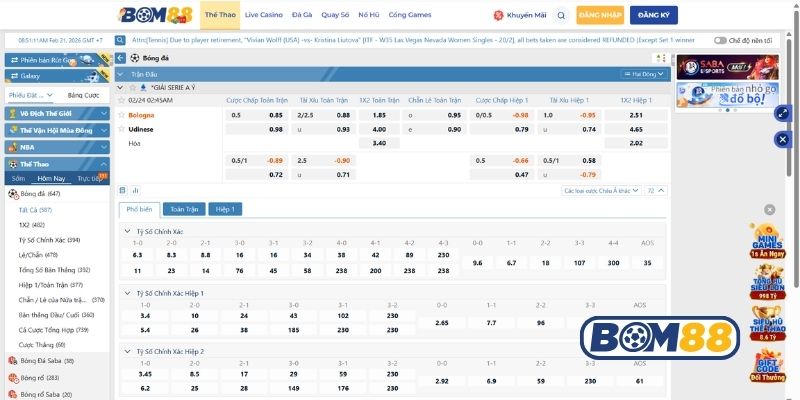The image size is (800, 400).
Task: Collapse Tỷ Số Chính Xác Hiệp 1 section
Action: pyautogui.click(x=128, y=293)
